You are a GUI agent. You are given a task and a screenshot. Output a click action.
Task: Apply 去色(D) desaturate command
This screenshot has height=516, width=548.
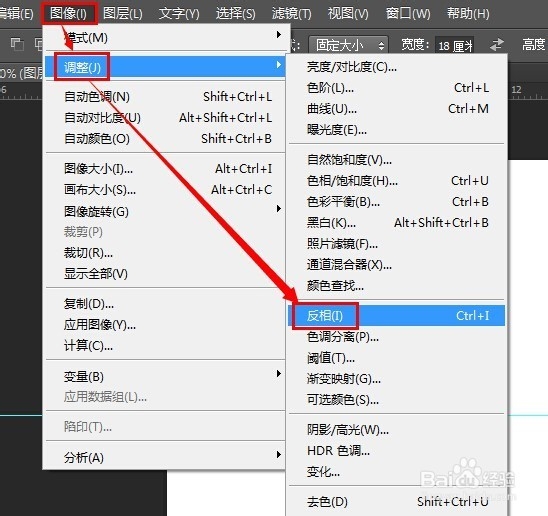point(397,502)
